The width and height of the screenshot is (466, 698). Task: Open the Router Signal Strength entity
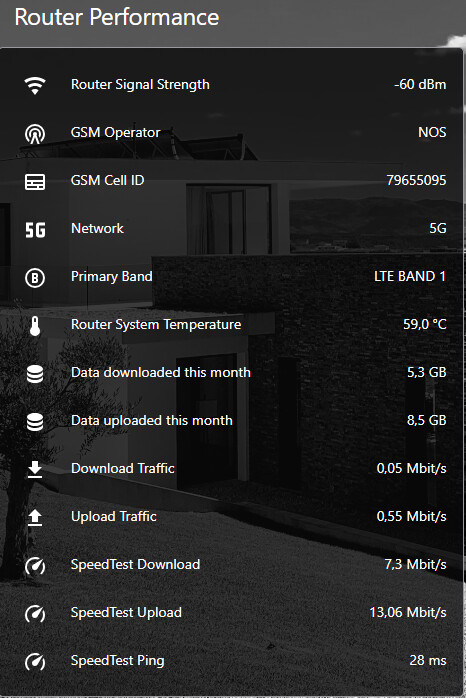[233, 85]
